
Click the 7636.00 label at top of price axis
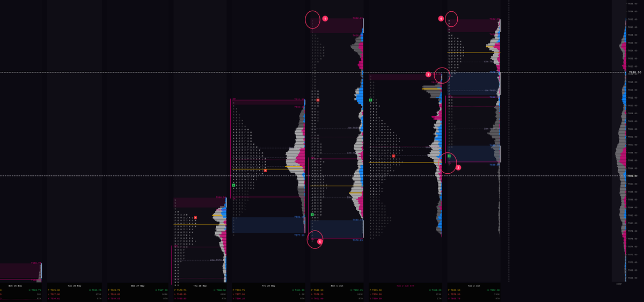click(633, 4)
